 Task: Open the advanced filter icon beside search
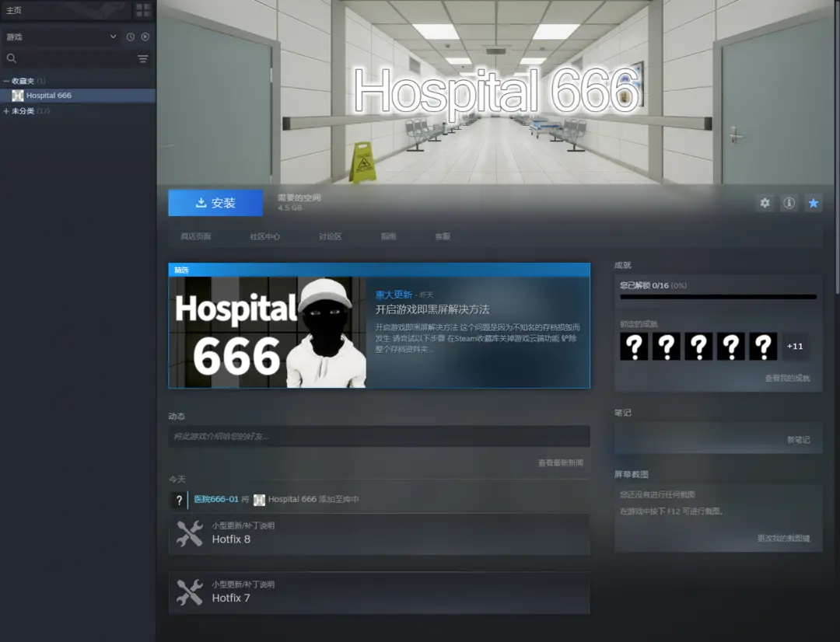pyautogui.click(x=143, y=59)
